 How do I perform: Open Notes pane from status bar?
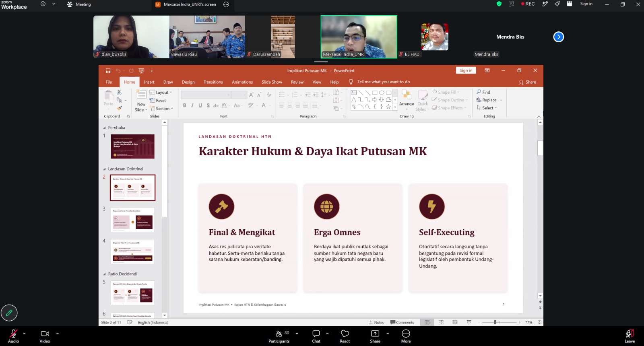click(376, 322)
